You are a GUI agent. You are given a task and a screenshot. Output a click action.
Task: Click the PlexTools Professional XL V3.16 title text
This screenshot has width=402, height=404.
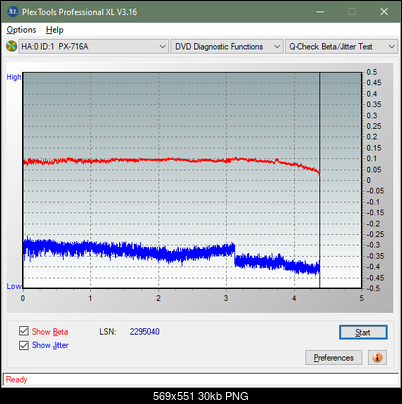click(x=79, y=12)
